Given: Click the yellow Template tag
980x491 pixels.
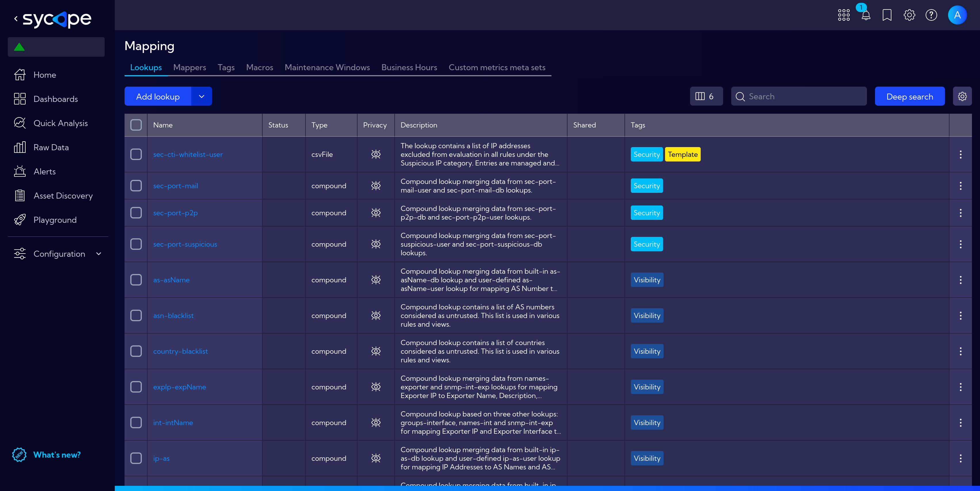Looking at the screenshot, I should point(683,154).
